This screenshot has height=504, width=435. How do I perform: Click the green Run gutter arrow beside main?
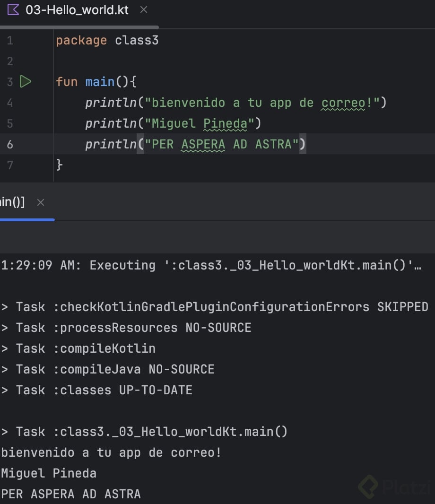click(25, 82)
